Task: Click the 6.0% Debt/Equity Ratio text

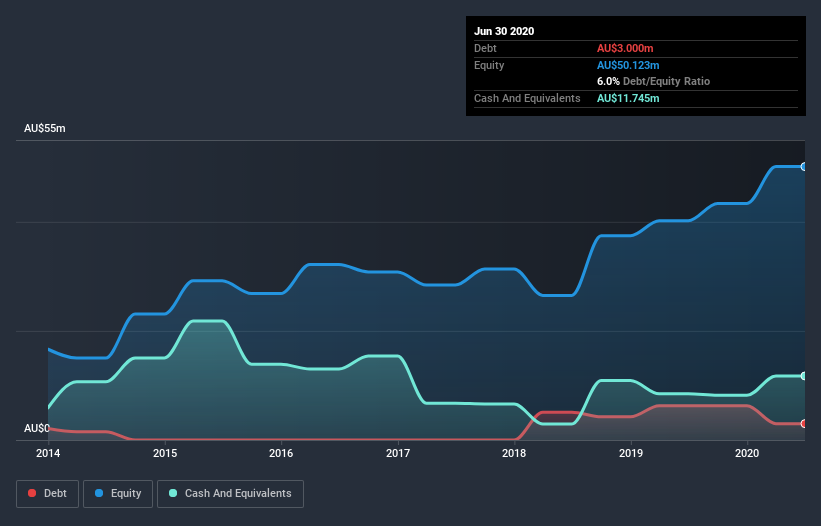Action: 653,81
